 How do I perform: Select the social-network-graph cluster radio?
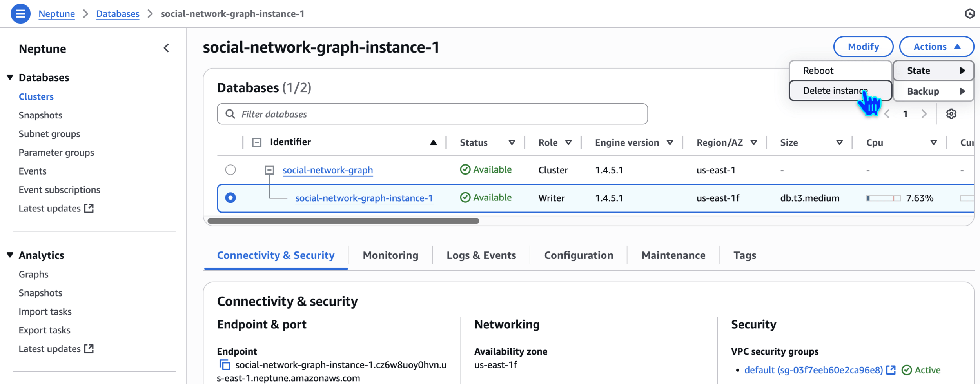coord(230,170)
